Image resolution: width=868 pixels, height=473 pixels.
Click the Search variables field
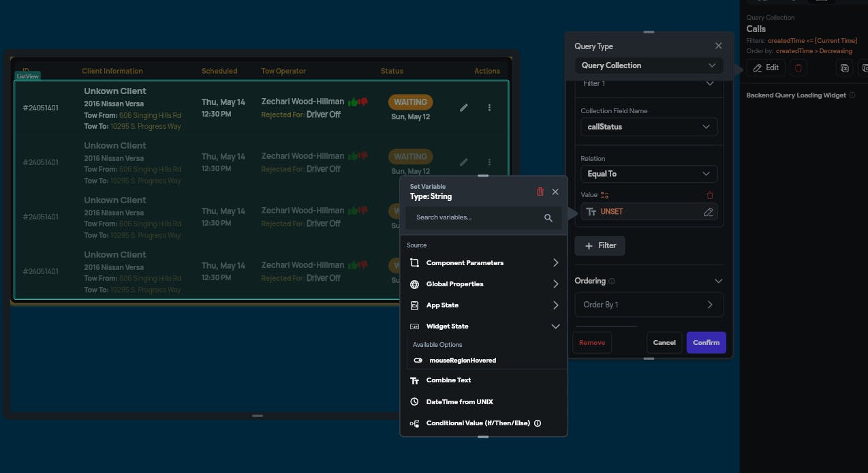[484, 217]
